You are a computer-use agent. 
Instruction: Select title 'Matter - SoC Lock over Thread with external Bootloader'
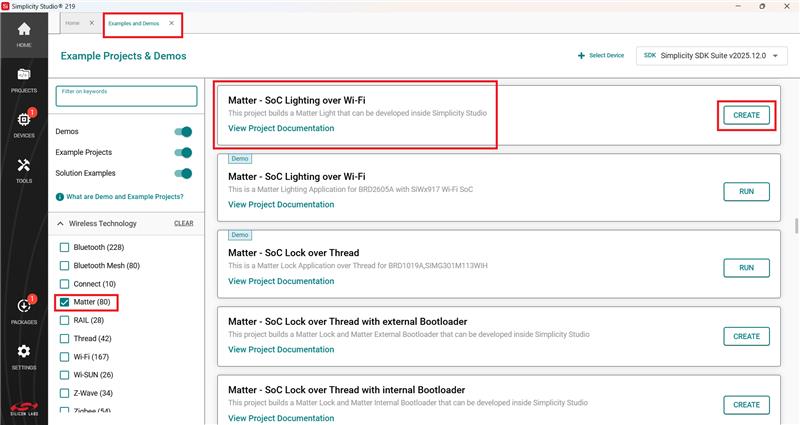click(347, 322)
